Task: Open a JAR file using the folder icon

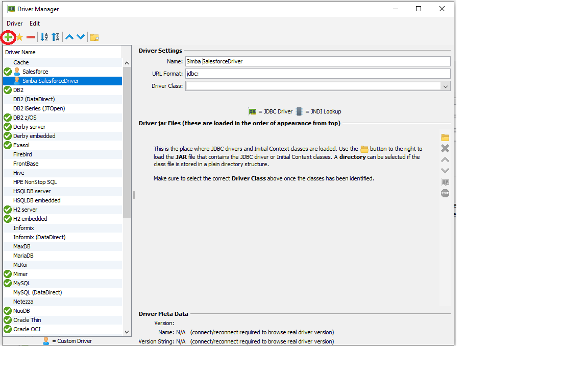Action: [x=445, y=137]
